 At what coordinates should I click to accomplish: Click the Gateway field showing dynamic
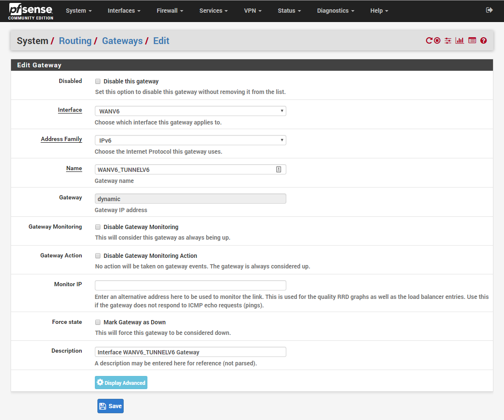(190, 199)
